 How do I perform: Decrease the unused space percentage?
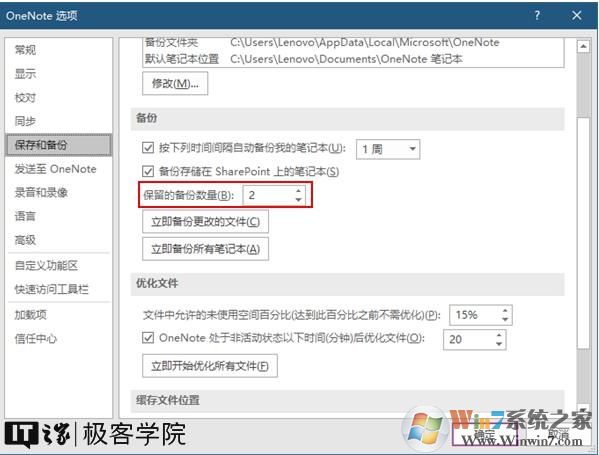[505, 320]
